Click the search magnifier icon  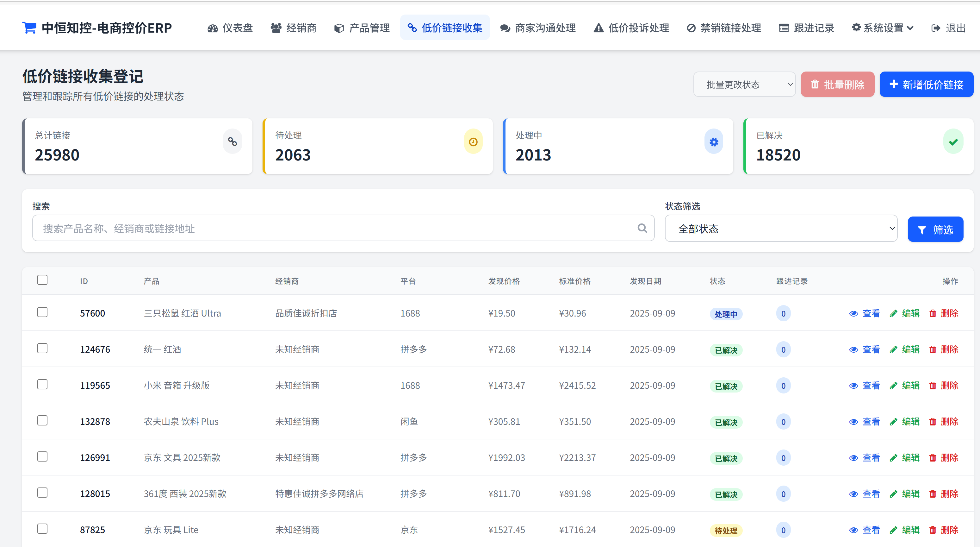point(642,228)
